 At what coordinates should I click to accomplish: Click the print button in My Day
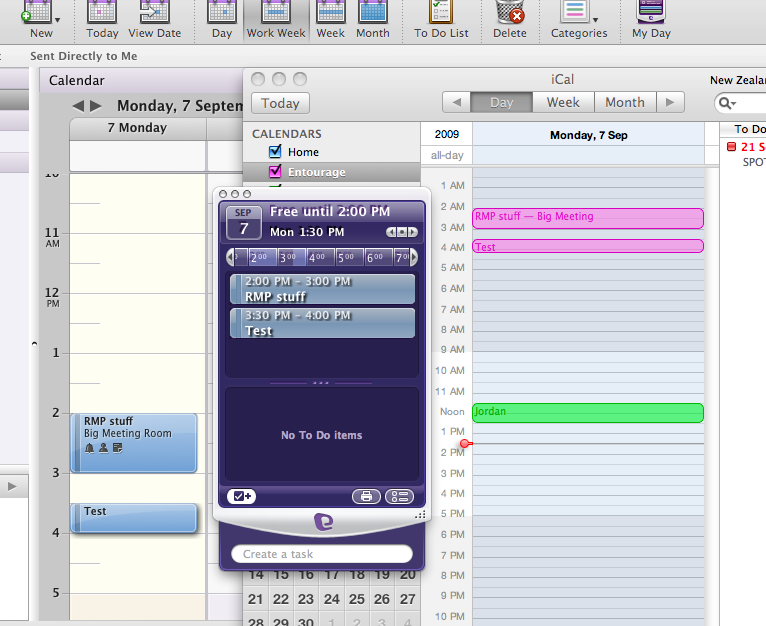pyautogui.click(x=366, y=496)
